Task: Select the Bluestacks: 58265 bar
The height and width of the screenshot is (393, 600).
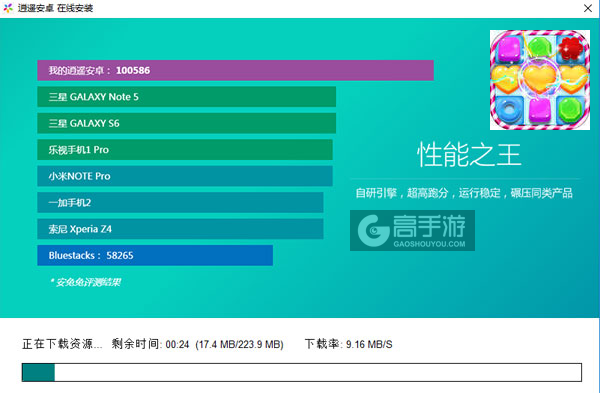Action: pos(155,255)
